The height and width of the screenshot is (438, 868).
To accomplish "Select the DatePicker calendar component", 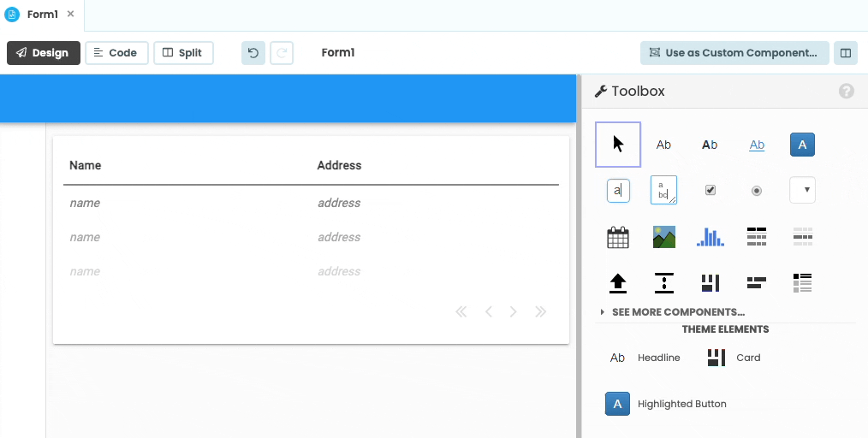I will 618,237.
